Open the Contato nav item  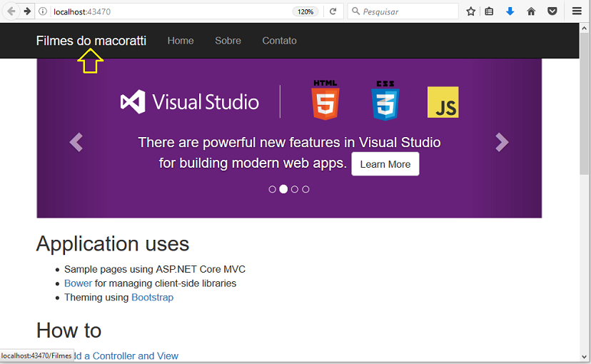click(x=279, y=41)
